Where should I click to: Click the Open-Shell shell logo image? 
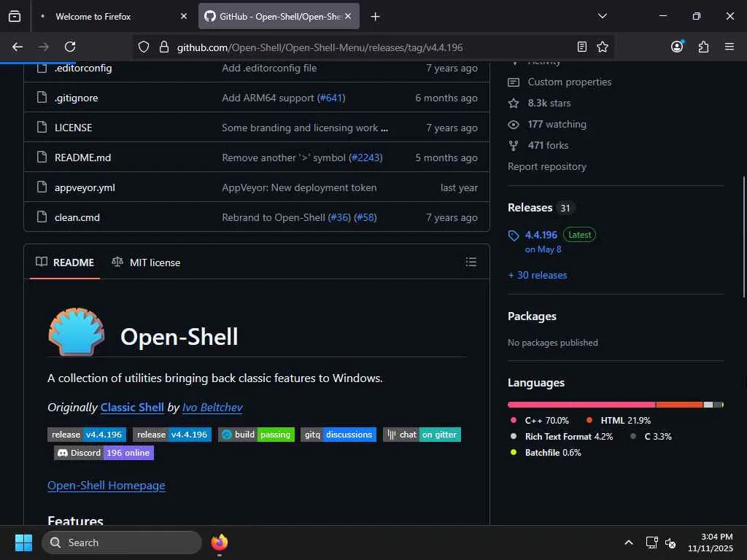tap(76, 332)
